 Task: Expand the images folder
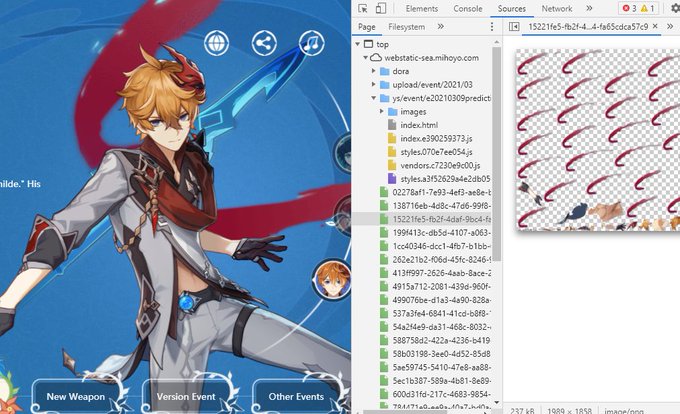382,112
